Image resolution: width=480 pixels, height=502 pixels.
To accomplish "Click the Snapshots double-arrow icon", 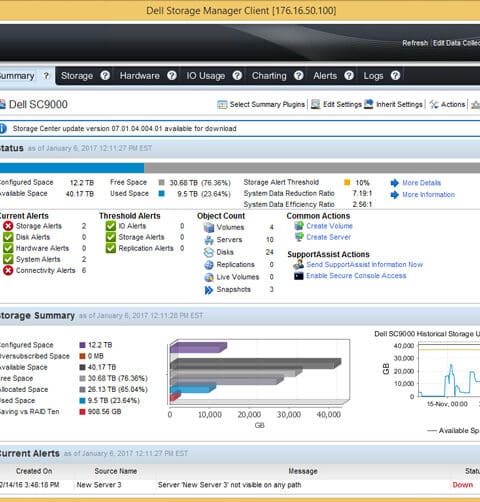I will [x=209, y=290].
